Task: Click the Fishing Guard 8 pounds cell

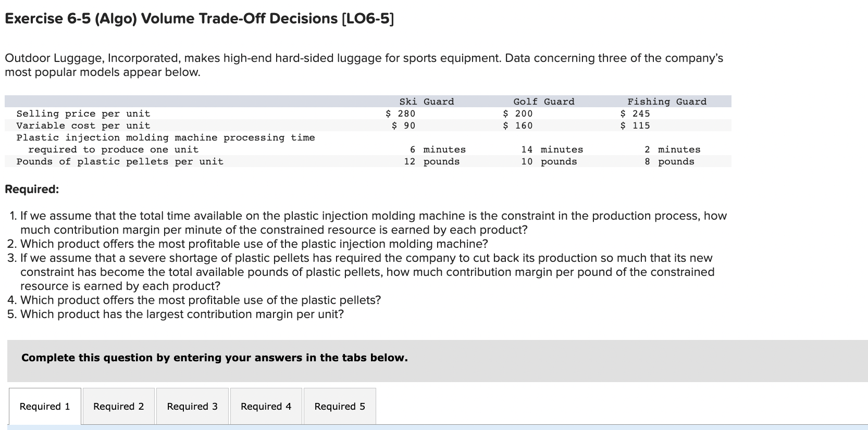Action: (x=669, y=161)
